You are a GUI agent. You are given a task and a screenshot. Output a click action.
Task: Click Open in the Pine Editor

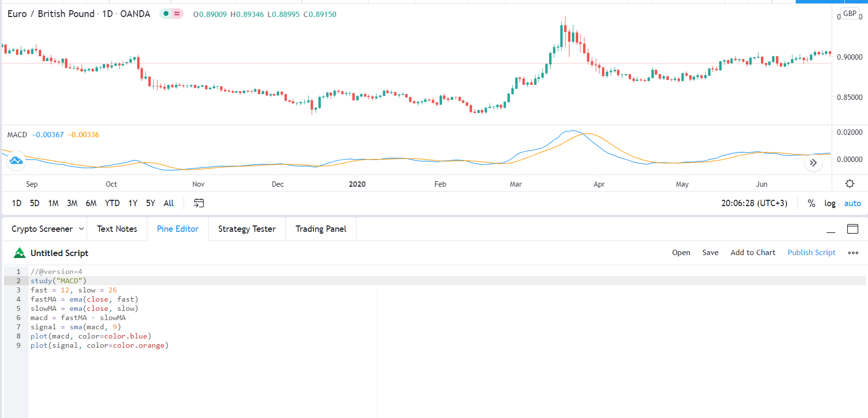681,253
